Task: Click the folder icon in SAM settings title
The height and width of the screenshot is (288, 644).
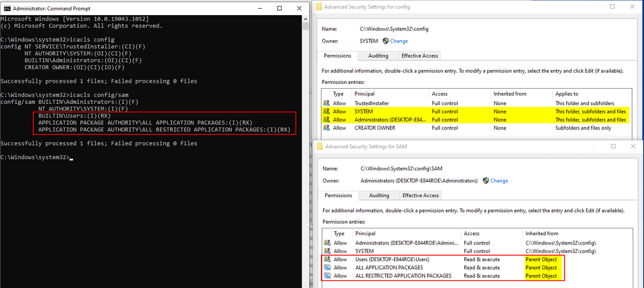Action: point(321,147)
